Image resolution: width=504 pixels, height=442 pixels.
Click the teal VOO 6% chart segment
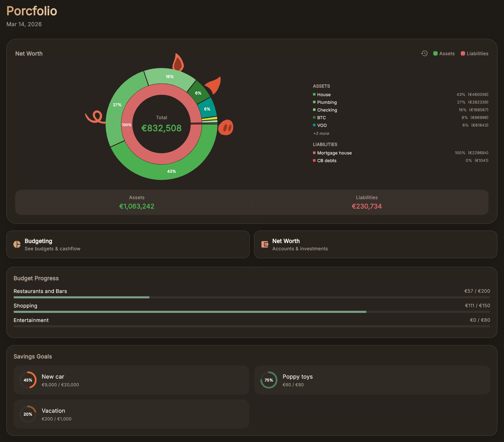207,109
